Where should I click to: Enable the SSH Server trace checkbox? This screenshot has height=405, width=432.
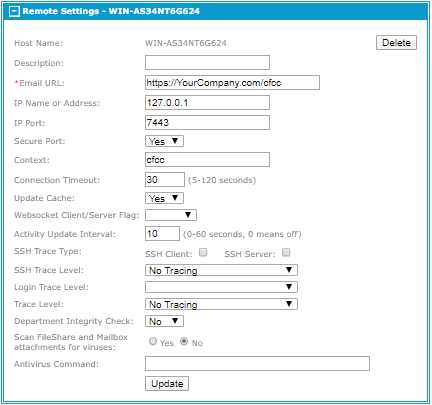point(286,252)
